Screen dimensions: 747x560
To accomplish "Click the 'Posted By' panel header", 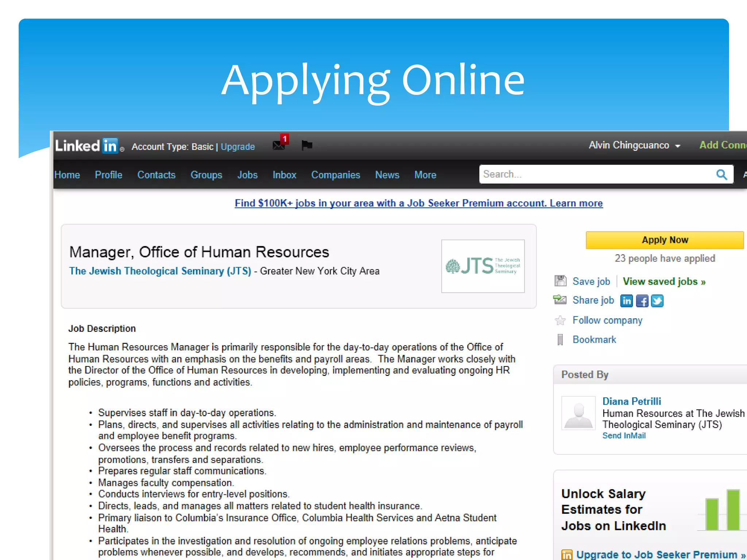I will pos(650,374).
